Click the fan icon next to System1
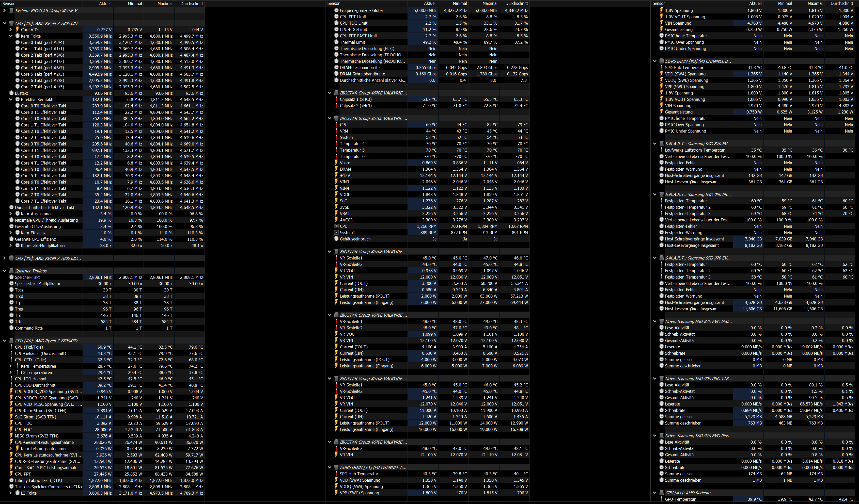 tap(336, 233)
